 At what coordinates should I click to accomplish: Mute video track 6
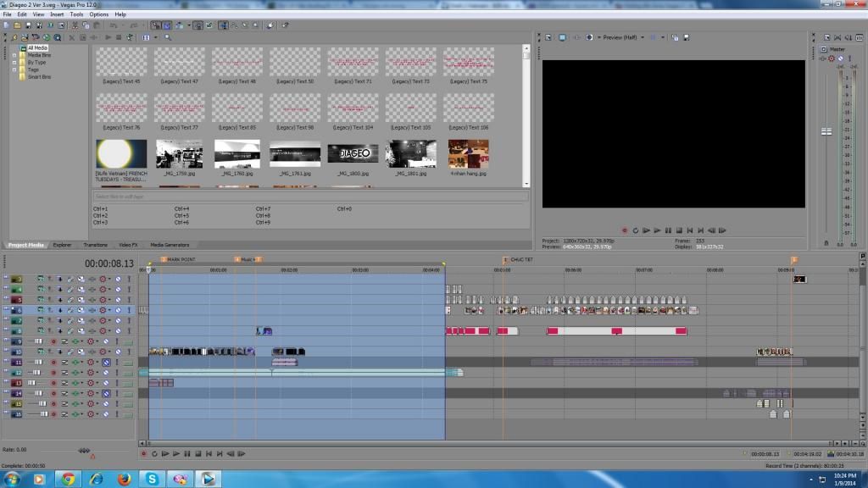tap(118, 310)
